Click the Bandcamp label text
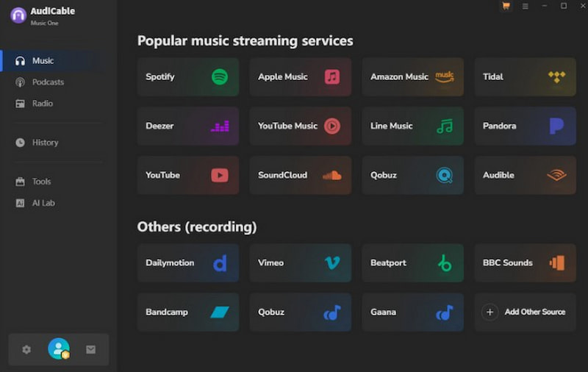 [167, 312]
